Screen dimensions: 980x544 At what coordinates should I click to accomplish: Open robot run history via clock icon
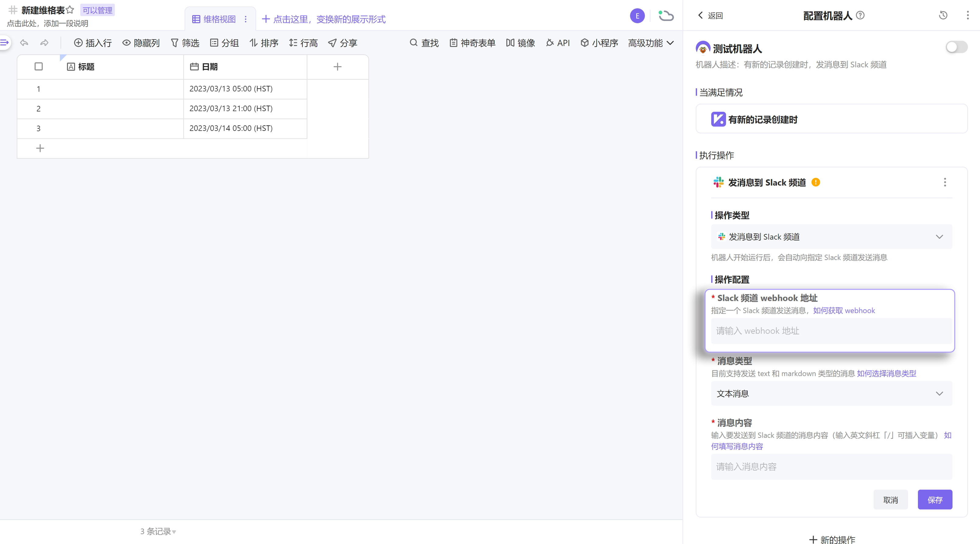943,15
